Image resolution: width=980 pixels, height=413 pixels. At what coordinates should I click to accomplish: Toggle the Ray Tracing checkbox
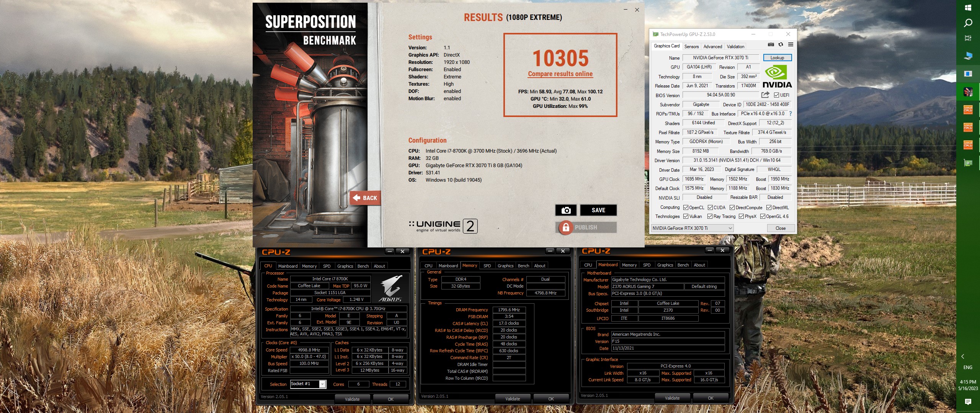[710, 216]
